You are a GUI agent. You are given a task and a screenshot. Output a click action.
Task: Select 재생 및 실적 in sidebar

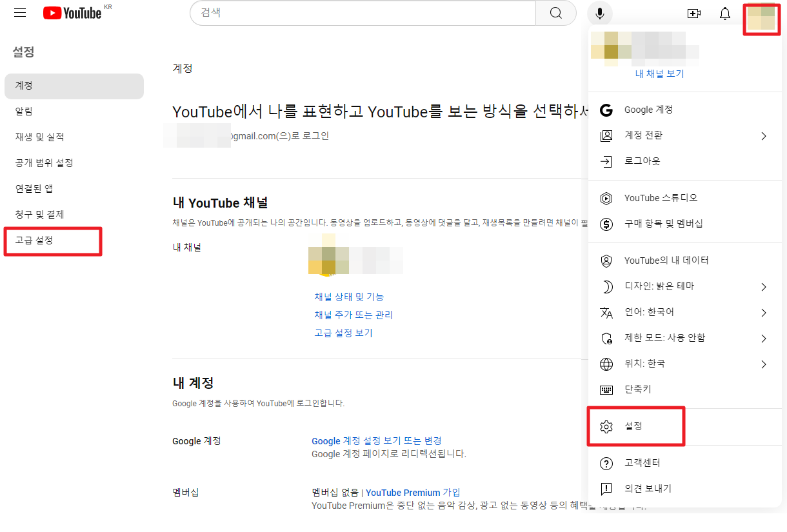[x=74, y=137]
